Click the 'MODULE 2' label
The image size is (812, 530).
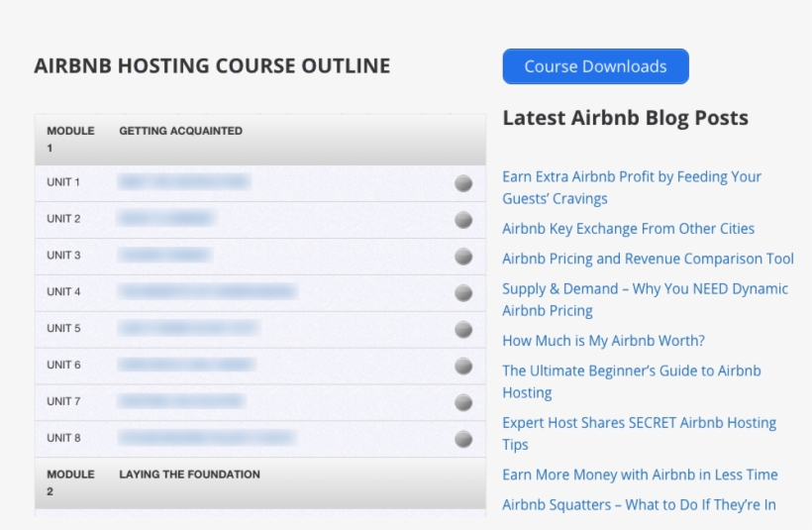(x=70, y=482)
